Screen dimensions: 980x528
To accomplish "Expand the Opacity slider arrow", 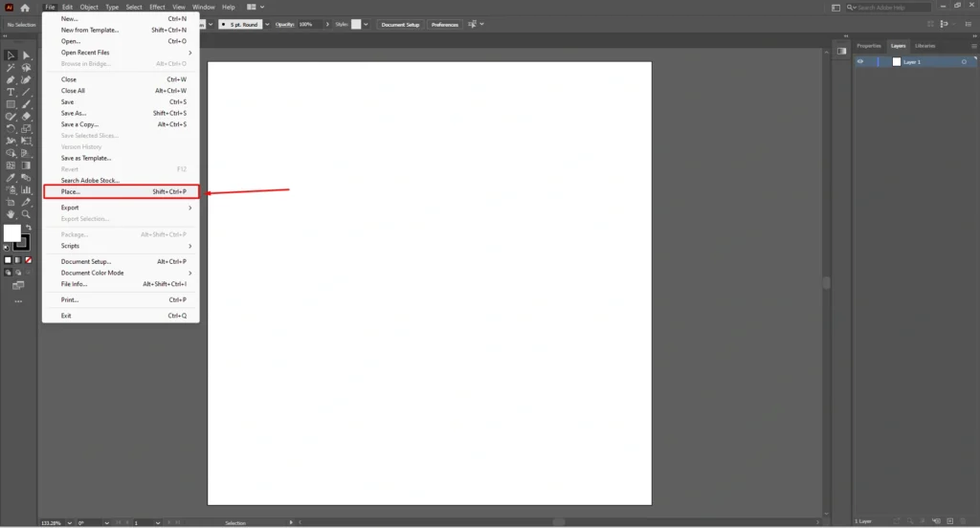I will click(327, 24).
